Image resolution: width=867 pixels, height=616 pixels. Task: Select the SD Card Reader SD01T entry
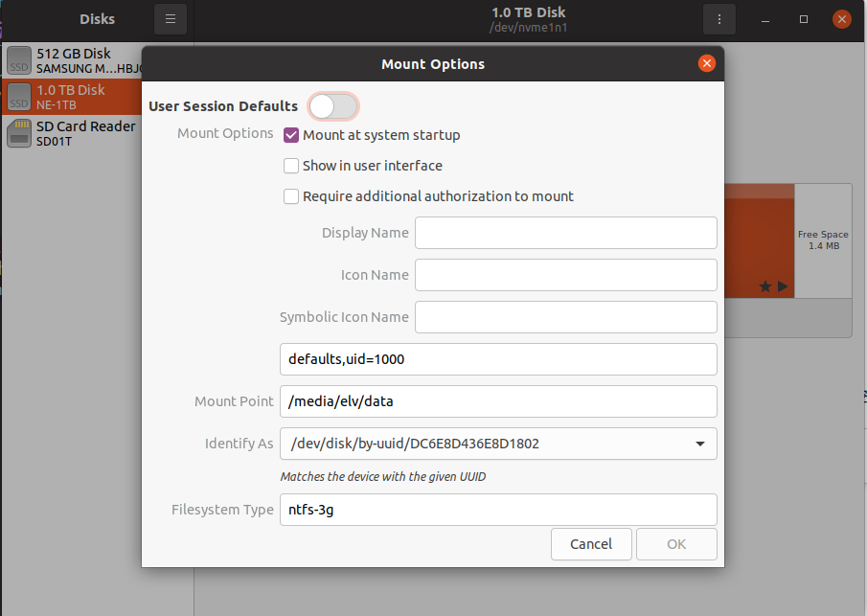point(73,133)
